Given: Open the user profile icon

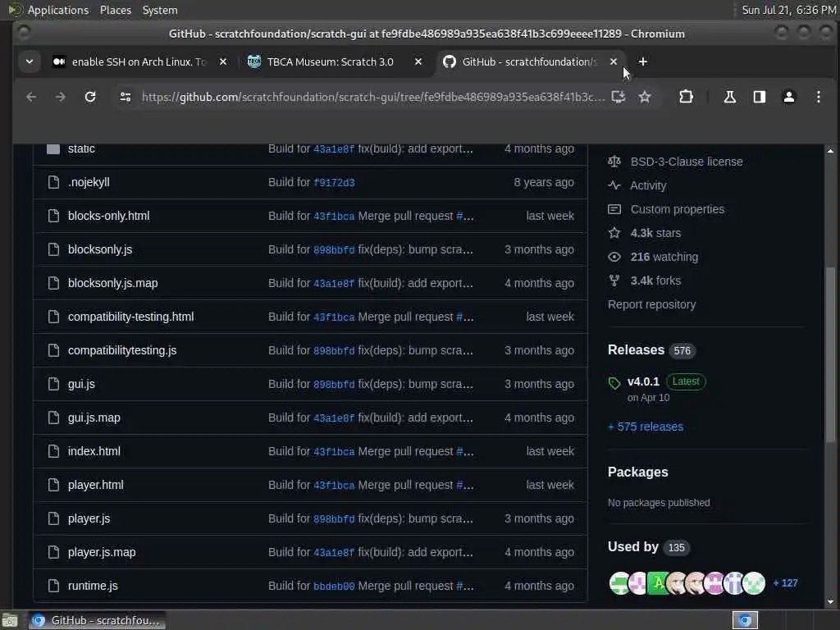Looking at the screenshot, I should [788, 97].
